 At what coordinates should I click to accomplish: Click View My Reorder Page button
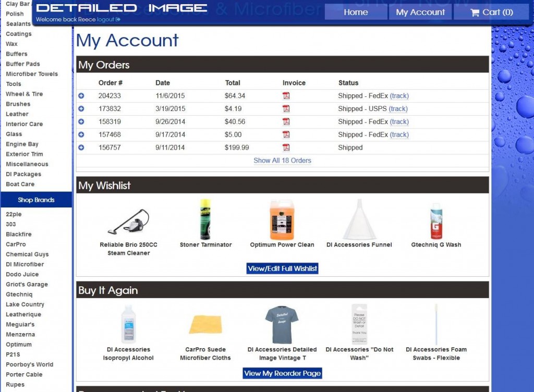pyautogui.click(x=282, y=373)
